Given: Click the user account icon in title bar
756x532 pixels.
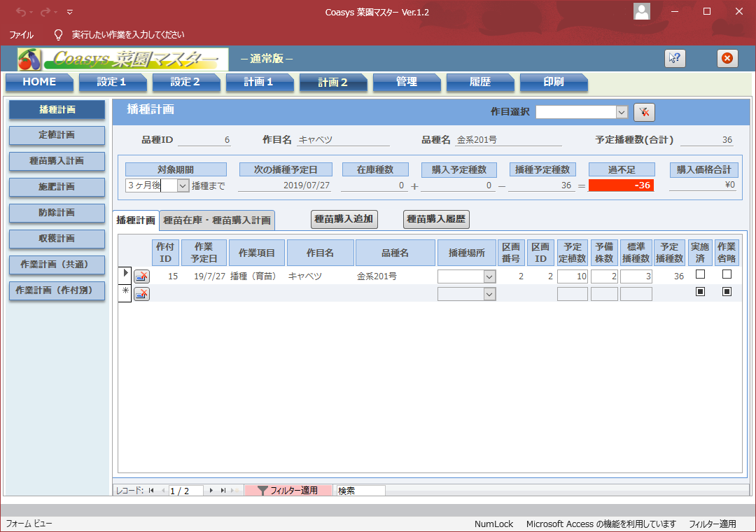Looking at the screenshot, I should tap(641, 11).
